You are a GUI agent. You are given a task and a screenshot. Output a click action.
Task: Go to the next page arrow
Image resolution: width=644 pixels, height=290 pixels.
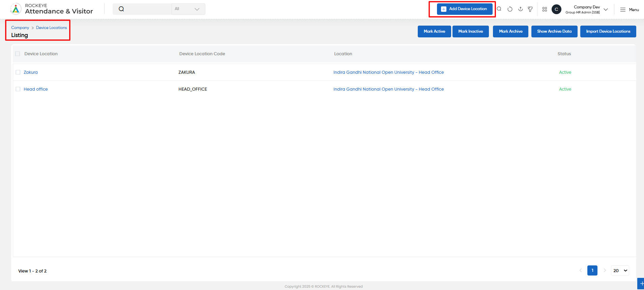(605, 270)
